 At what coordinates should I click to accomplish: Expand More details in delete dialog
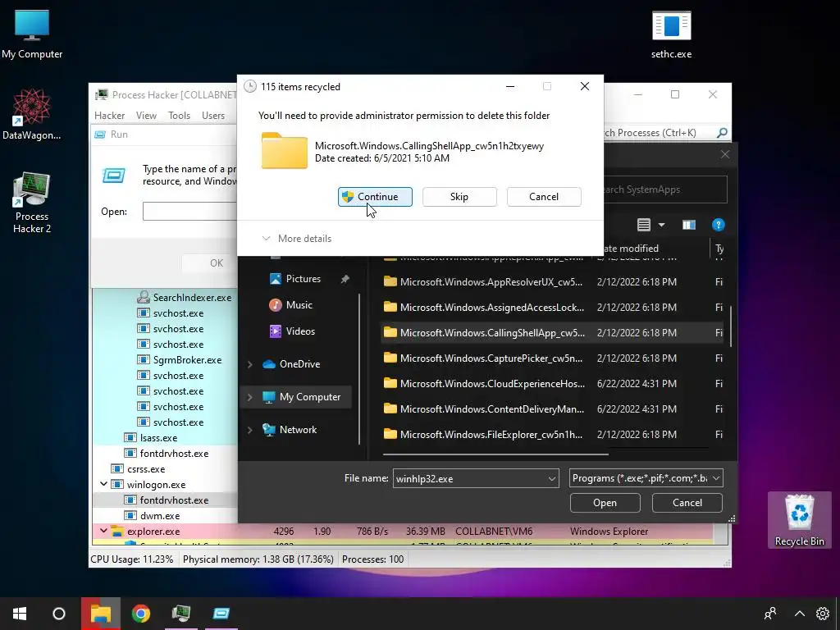point(297,239)
